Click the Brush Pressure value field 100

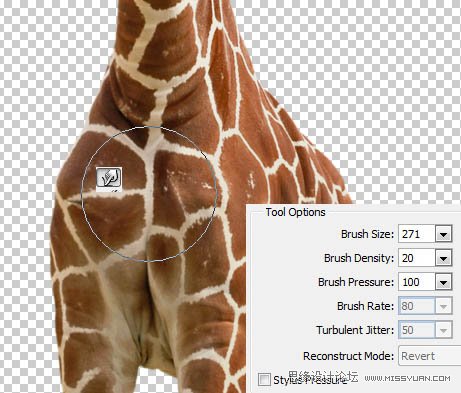(417, 282)
